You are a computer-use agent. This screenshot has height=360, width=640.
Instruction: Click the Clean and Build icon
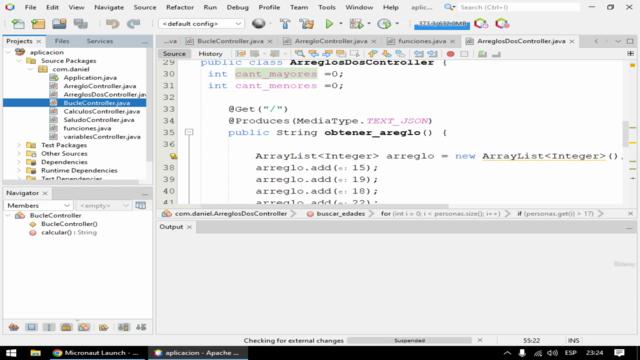click(307, 24)
